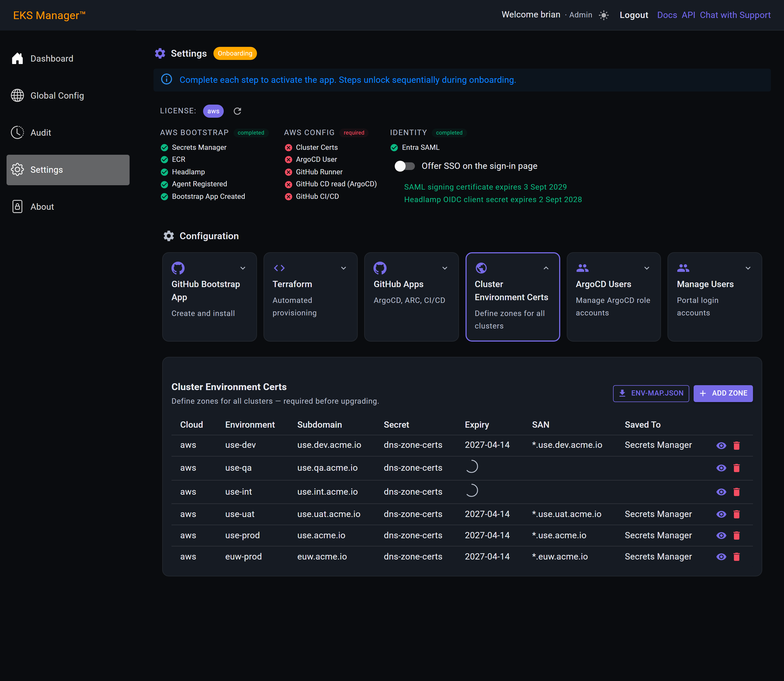784x681 pixels.
Task: Select Settings in the sidebar
Action: [68, 170]
